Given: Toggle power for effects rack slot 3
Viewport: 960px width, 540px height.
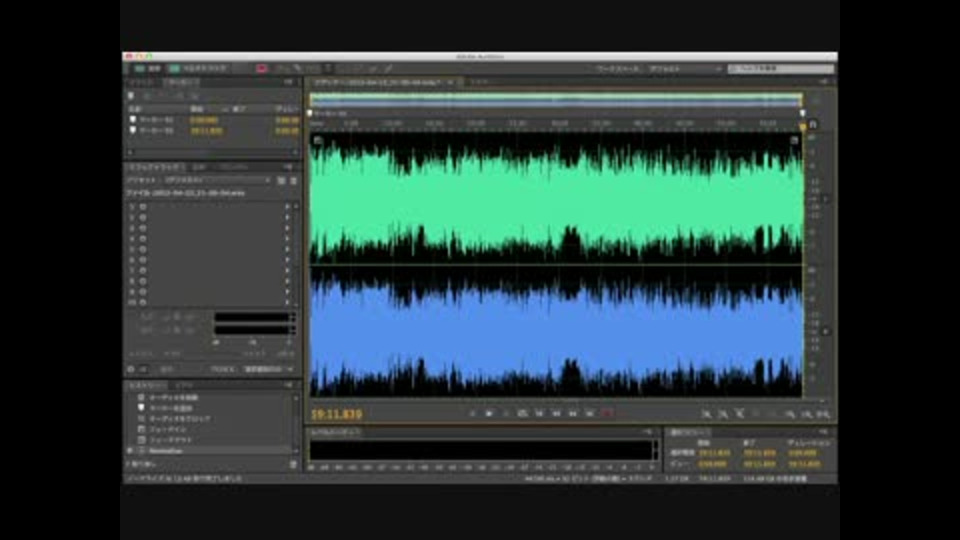Looking at the screenshot, I should point(143,228).
